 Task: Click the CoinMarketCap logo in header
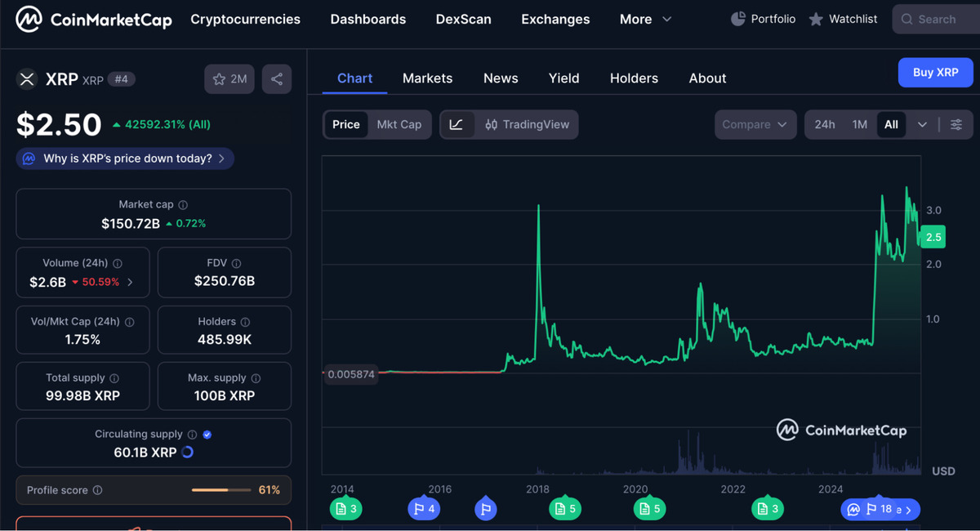[94, 19]
